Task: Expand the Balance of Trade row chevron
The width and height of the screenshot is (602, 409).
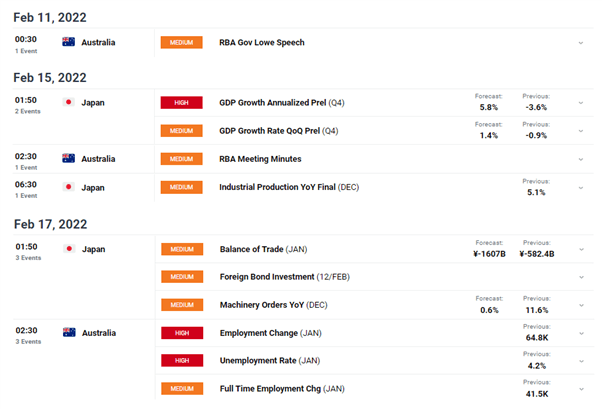Action: click(581, 250)
